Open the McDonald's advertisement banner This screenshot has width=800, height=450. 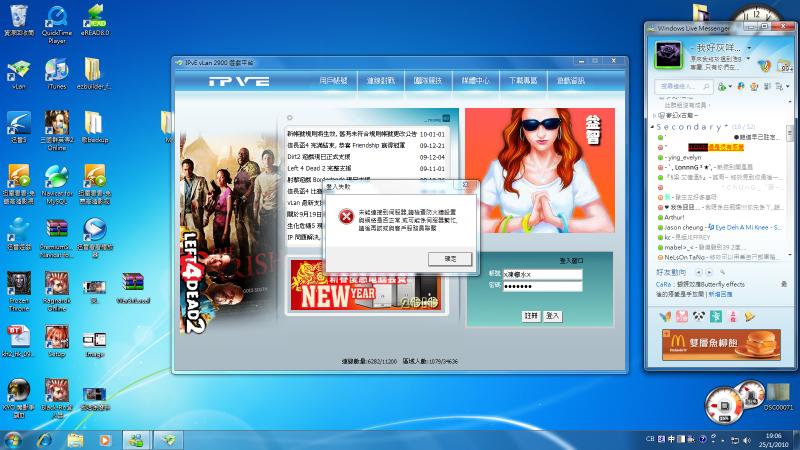[721, 344]
